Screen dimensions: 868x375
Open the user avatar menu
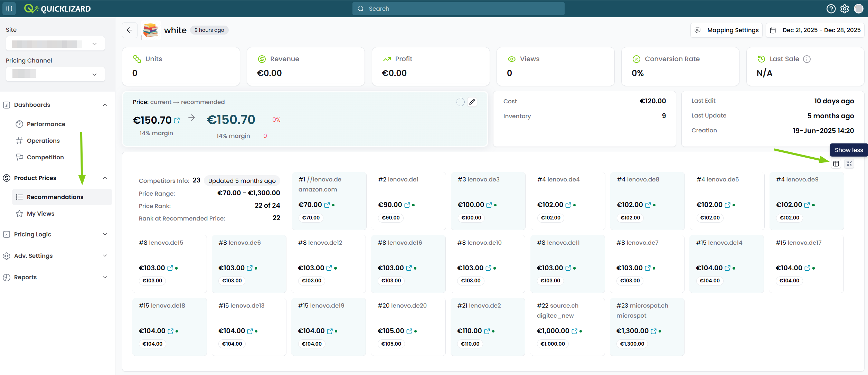click(859, 9)
